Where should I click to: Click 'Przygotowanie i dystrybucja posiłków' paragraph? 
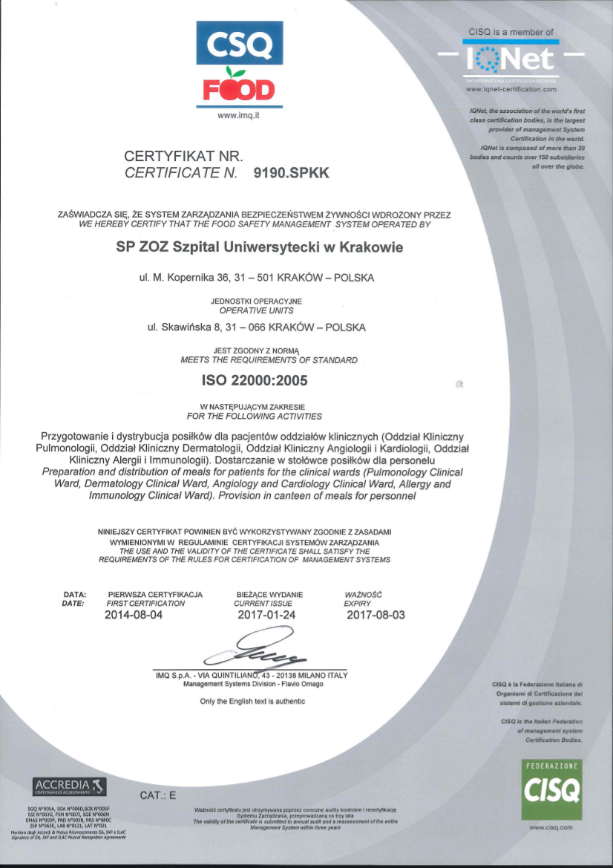tap(252, 447)
